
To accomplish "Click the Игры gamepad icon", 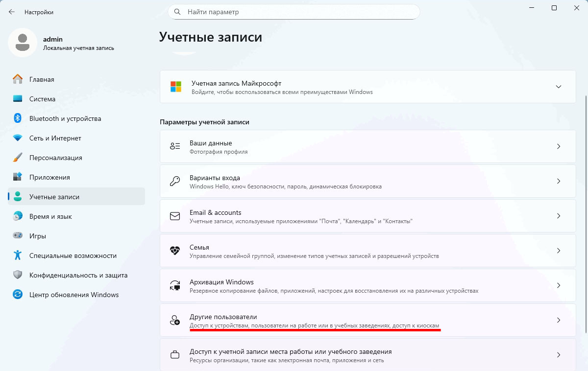I will [x=18, y=236].
